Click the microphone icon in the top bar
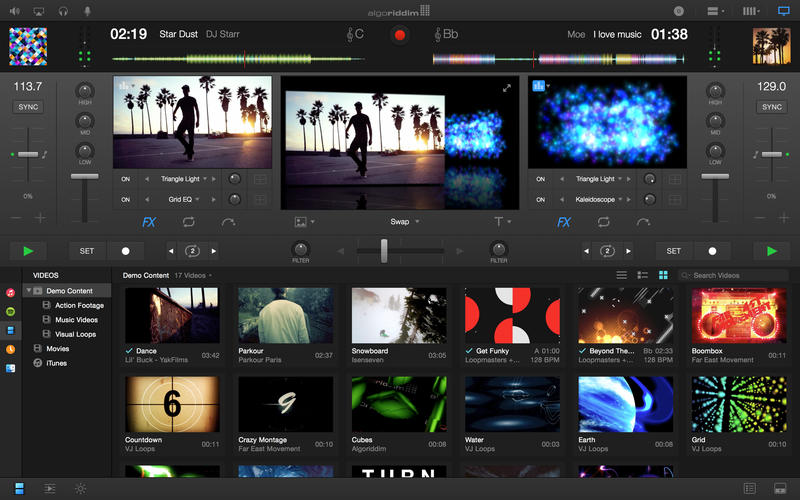The height and width of the screenshot is (500, 800). [x=87, y=11]
